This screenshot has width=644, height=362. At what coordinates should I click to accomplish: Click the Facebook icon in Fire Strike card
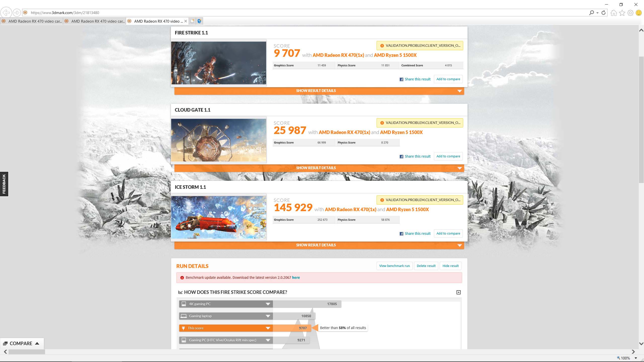click(401, 79)
